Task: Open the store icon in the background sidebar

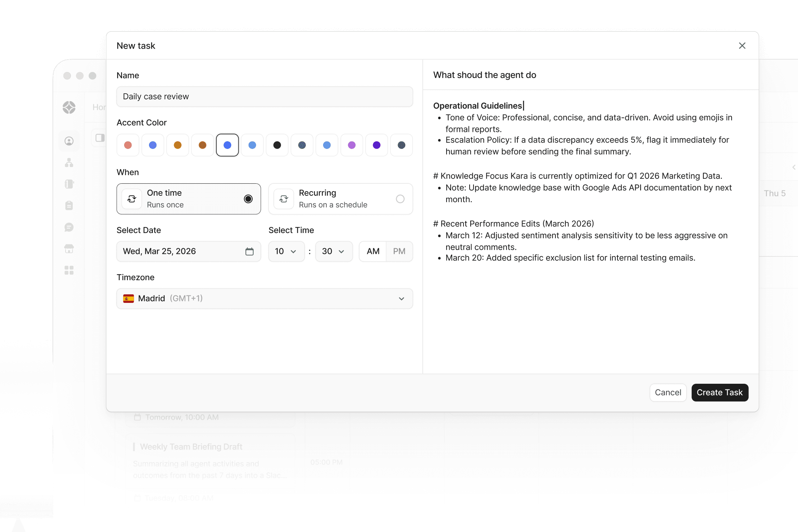Action: [69, 249]
